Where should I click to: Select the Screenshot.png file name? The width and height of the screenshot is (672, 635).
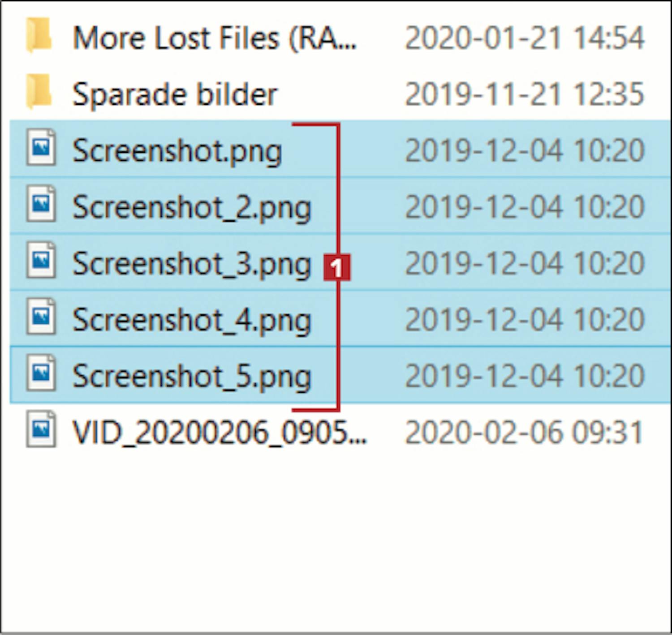[177, 151]
